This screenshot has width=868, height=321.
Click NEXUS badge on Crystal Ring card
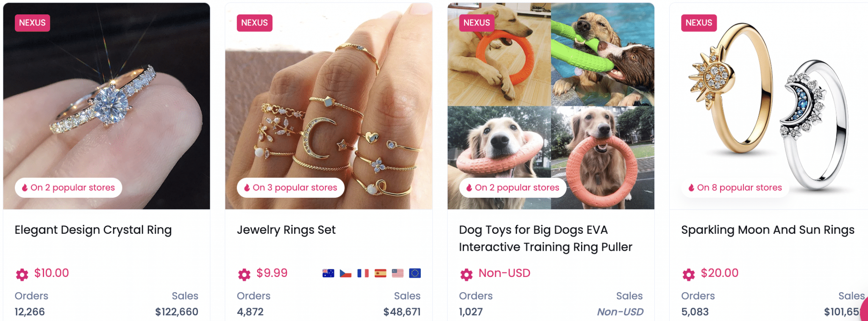(x=33, y=23)
